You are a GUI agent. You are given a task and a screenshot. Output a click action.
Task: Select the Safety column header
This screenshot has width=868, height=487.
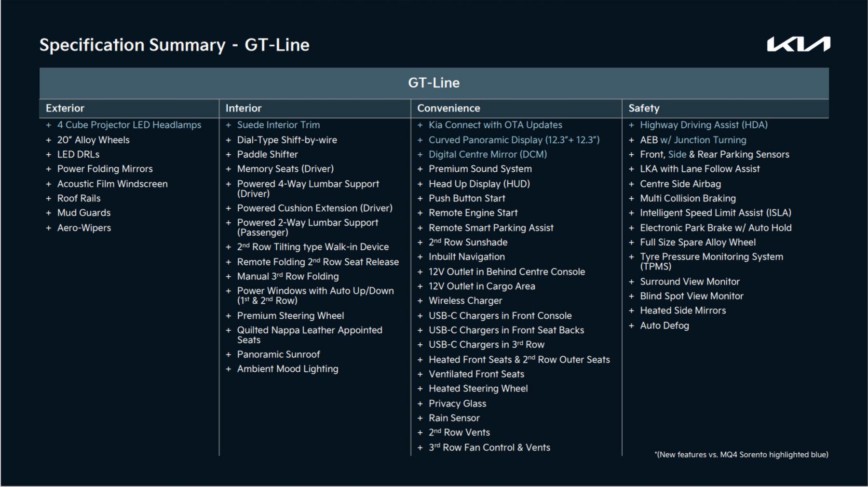click(x=644, y=108)
